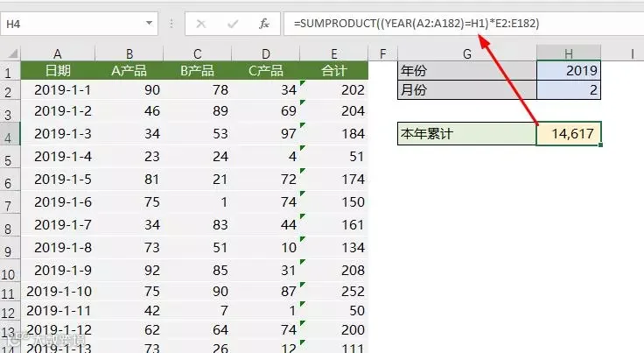Image resolution: width=644 pixels, height=353 pixels.
Task: Select the date cell 2019-1-11
Action: point(58,310)
